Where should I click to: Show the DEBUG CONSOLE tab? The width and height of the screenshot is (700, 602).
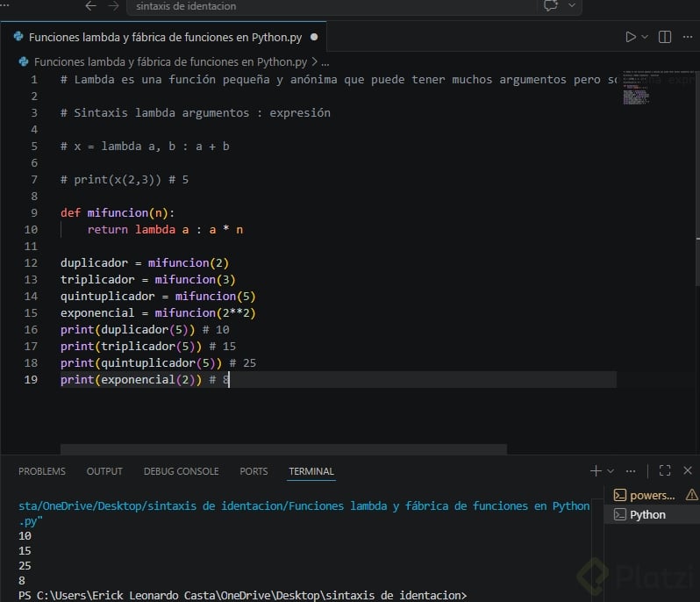coord(181,471)
